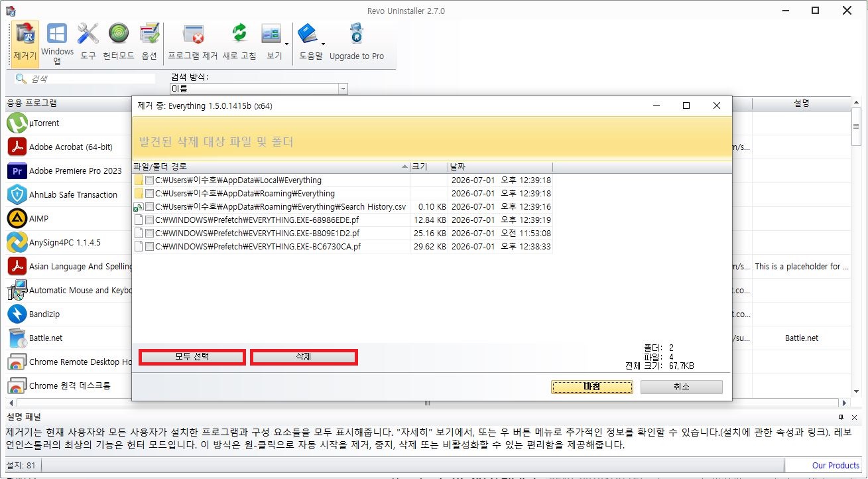Screen dimensions: 868x479
Task: Select the Chrome 원격 데스크톱 icon
Action: [17, 386]
